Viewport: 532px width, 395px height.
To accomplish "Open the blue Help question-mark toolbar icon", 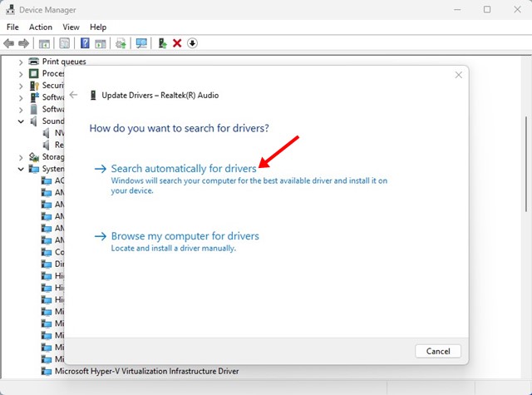I will pos(85,43).
